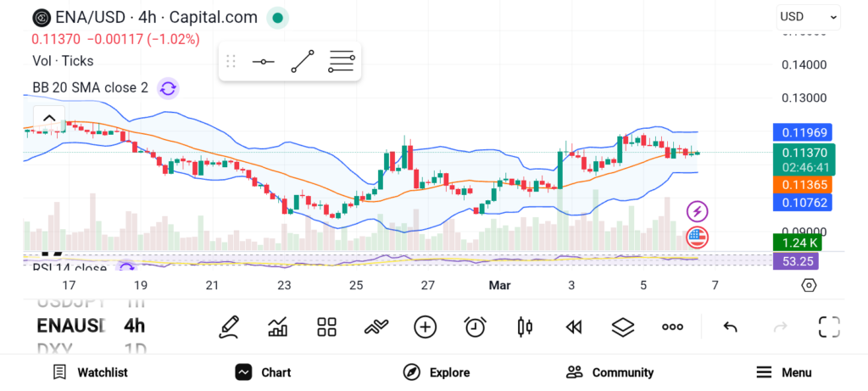Open the object tree layers icon
The image size is (868, 391).
tap(623, 327)
